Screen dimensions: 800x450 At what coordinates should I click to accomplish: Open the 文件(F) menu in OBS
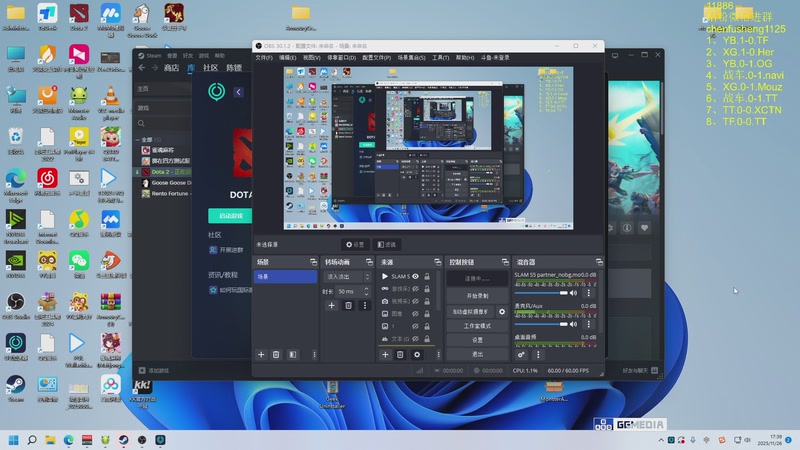[x=264, y=58]
